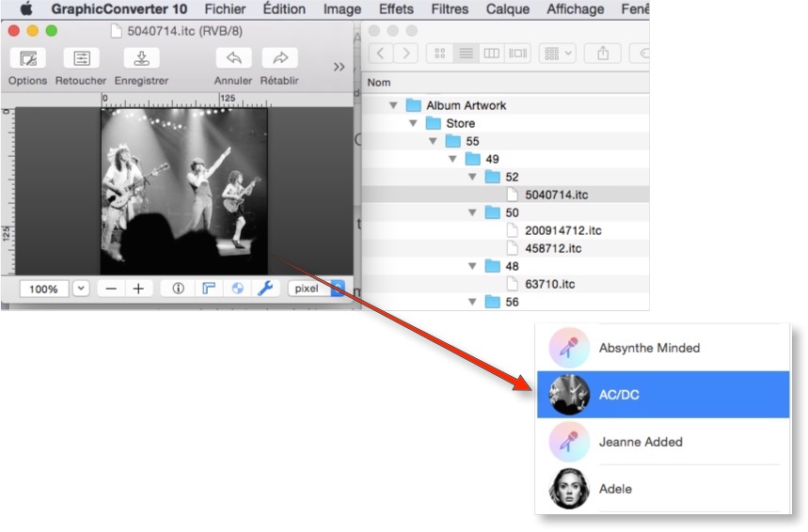The height and width of the screenshot is (532, 808).
Task: Switch Finder to icon view
Action: coord(439,54)
